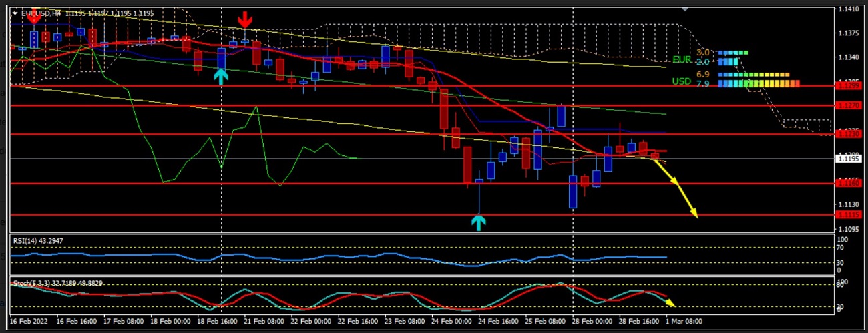Select the cyan buy arrow near 18 Feb 16:00
Viewport: 868px width, 333px height.
pyautogui.click(x=221, y=76)
